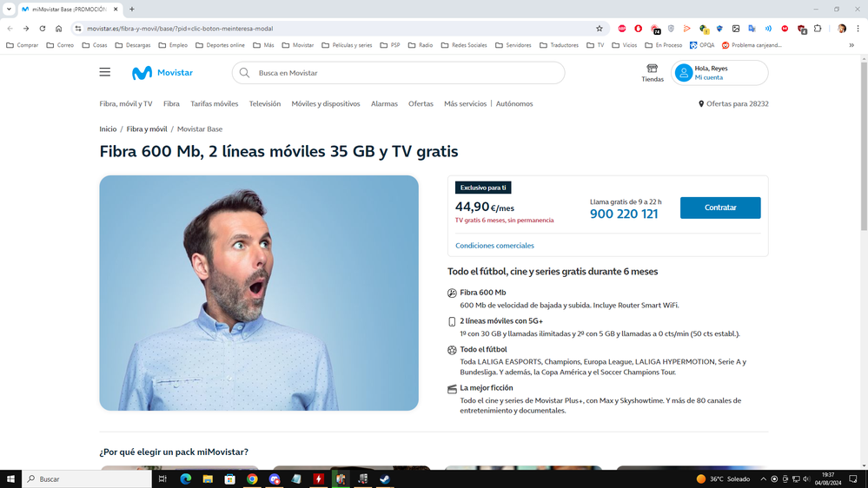
Task: Close the miMovistar Base tab
Action: (116, 9)
